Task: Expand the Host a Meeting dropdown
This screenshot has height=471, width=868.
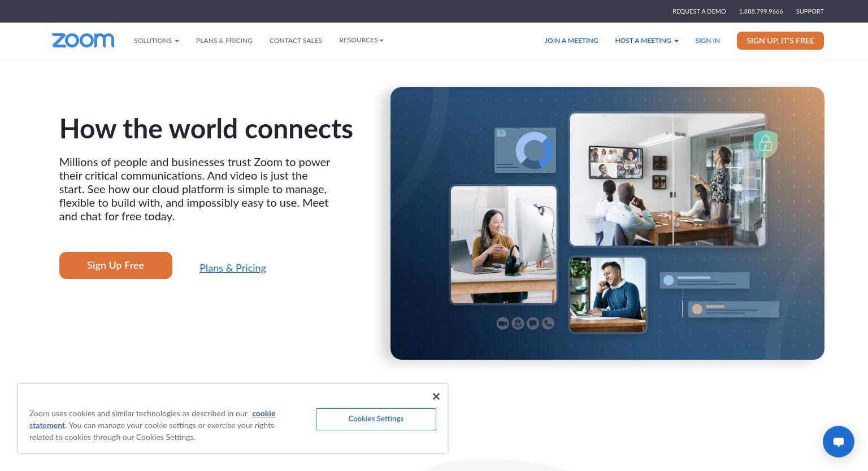Action: (646, 41)
